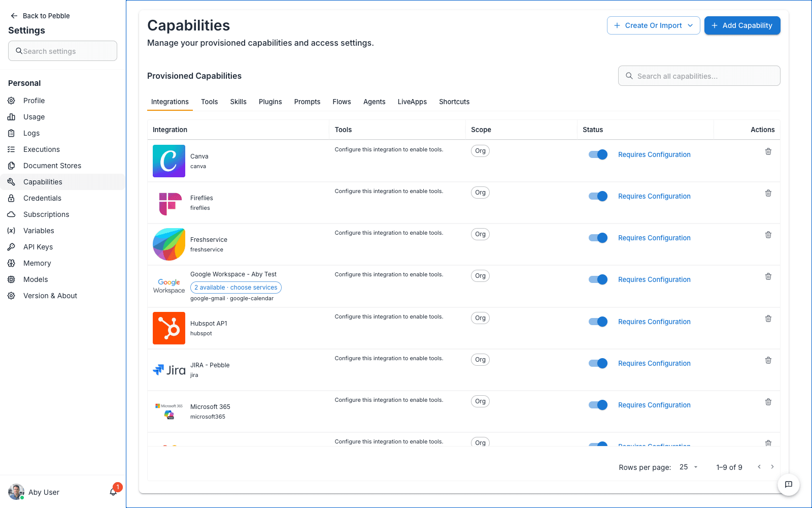
Task: Toggle off the Canva integration
Action: tap(598, 154)
